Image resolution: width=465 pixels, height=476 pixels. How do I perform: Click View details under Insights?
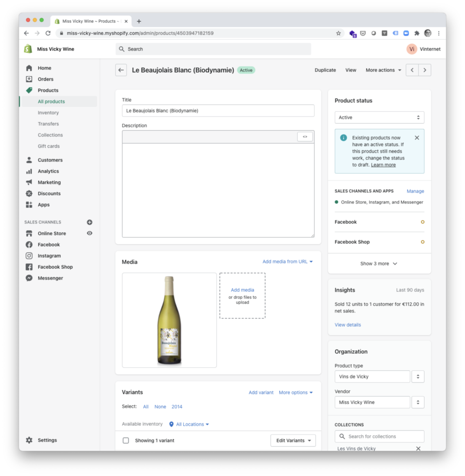(347, 325)
